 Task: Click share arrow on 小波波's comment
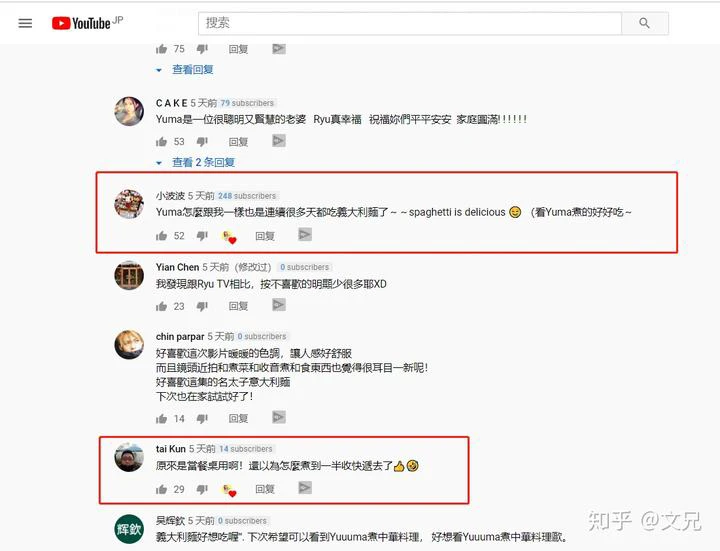[x=305, y=235]
